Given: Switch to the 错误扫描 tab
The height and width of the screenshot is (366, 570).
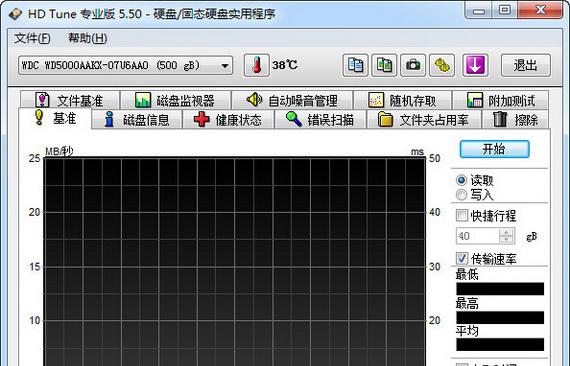Looking at the screenshot, I should pos(320,120).
